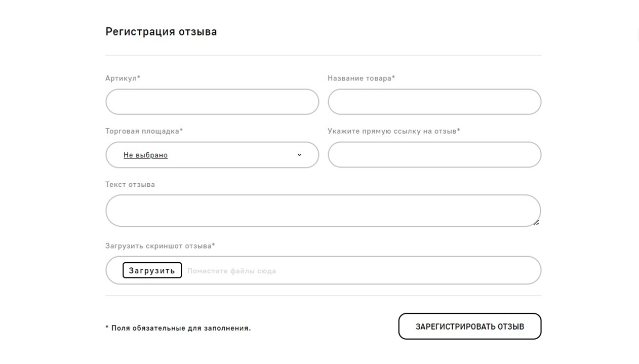Click the Торговая площадка* label
This screenshot has width=639, height=364.
pos(144,131)
